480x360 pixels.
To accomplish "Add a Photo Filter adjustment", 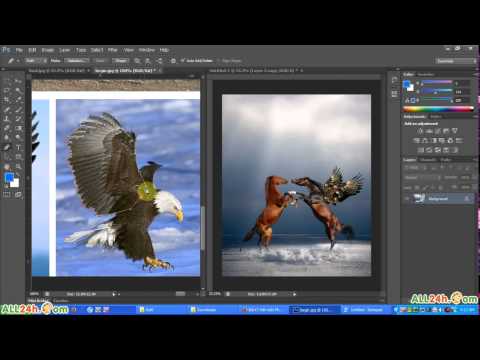I will click(442, 140).
